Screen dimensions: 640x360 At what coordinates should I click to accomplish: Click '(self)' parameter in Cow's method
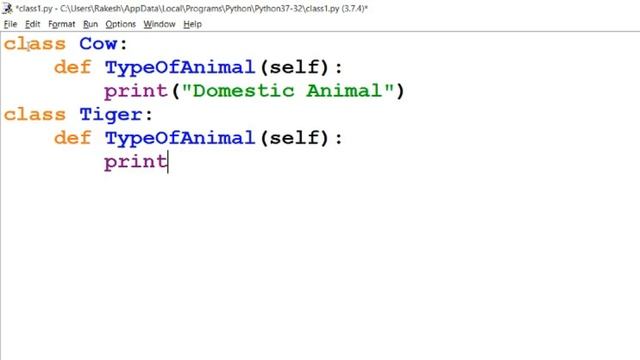[294, 67]
